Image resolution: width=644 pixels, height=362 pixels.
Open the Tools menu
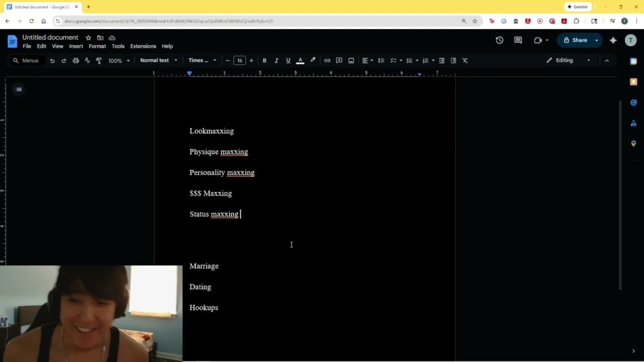(x=118, y=46)
